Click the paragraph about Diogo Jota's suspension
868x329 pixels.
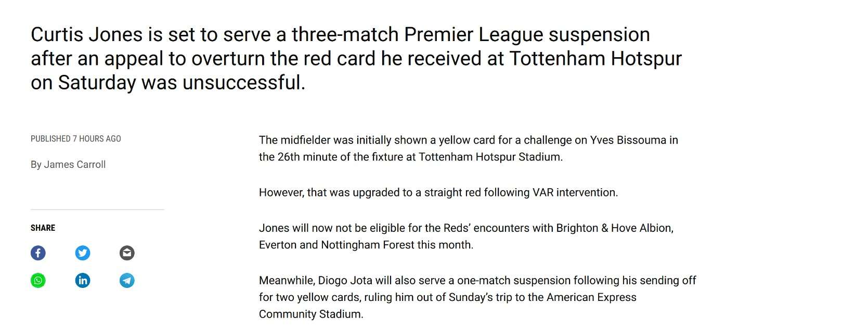click(x=476, y=297)
